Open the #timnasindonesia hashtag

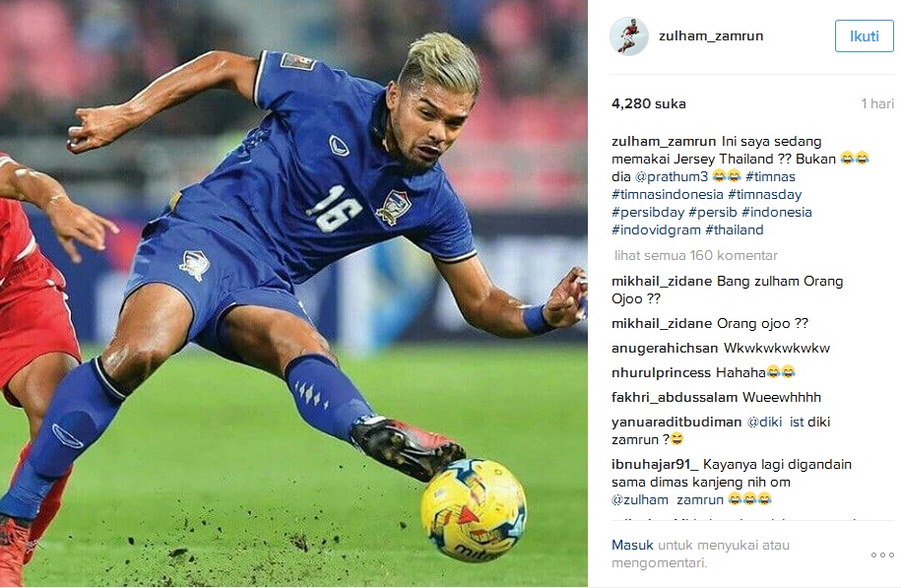point(667,194)
